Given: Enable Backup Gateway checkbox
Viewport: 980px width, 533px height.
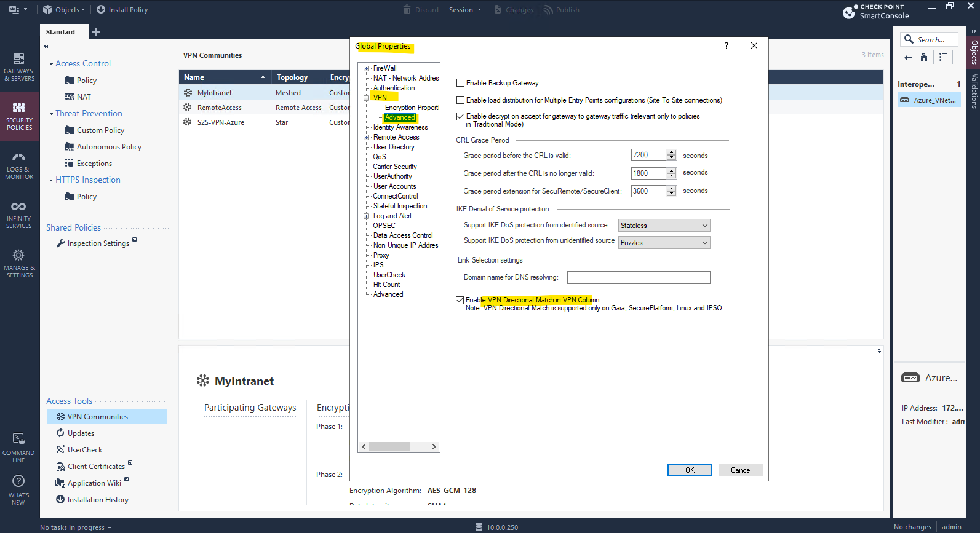Looking at the screenshot, I should click(x=460, y=83).
